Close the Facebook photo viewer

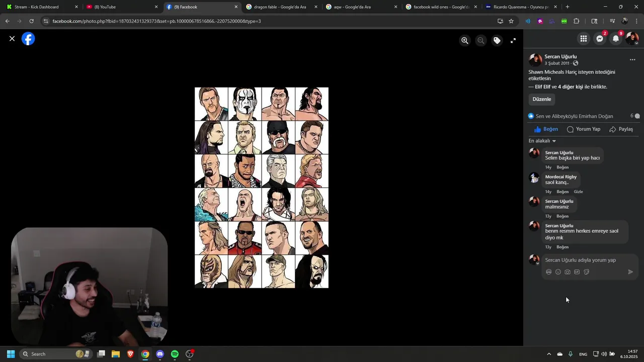12,39
